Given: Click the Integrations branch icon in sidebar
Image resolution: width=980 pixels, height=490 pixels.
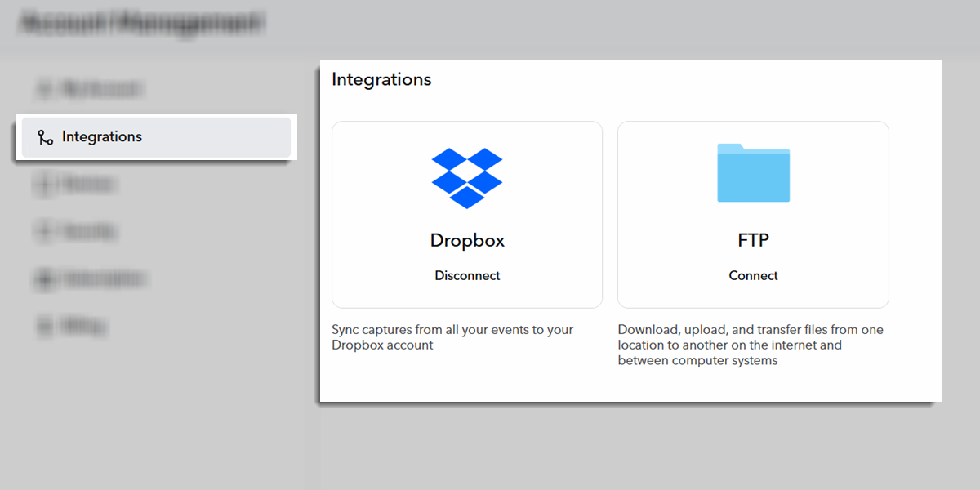Looking at the screenshot, I should 46,137.
